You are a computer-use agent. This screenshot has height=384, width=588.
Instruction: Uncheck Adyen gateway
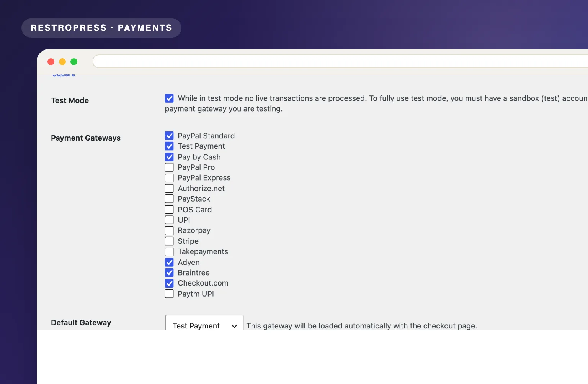coord(169,262)
